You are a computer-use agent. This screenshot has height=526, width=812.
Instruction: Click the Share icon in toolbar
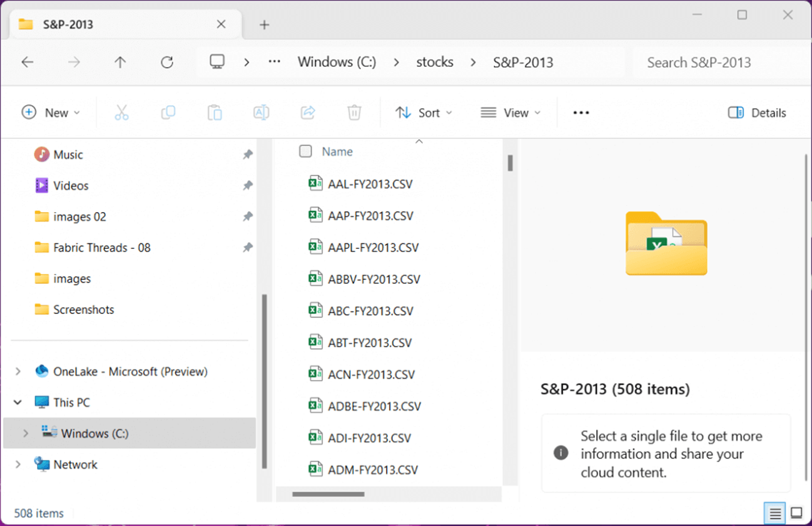tap(308, 113)
